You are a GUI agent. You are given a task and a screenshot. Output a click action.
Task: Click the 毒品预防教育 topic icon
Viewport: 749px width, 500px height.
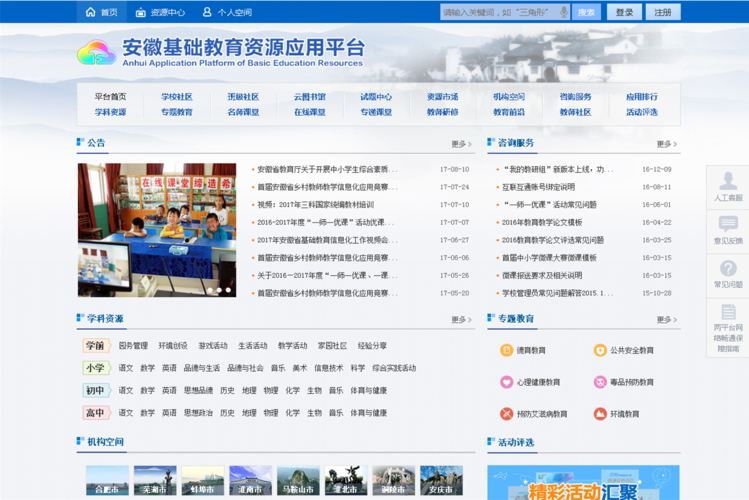click(x=600, y=382)
